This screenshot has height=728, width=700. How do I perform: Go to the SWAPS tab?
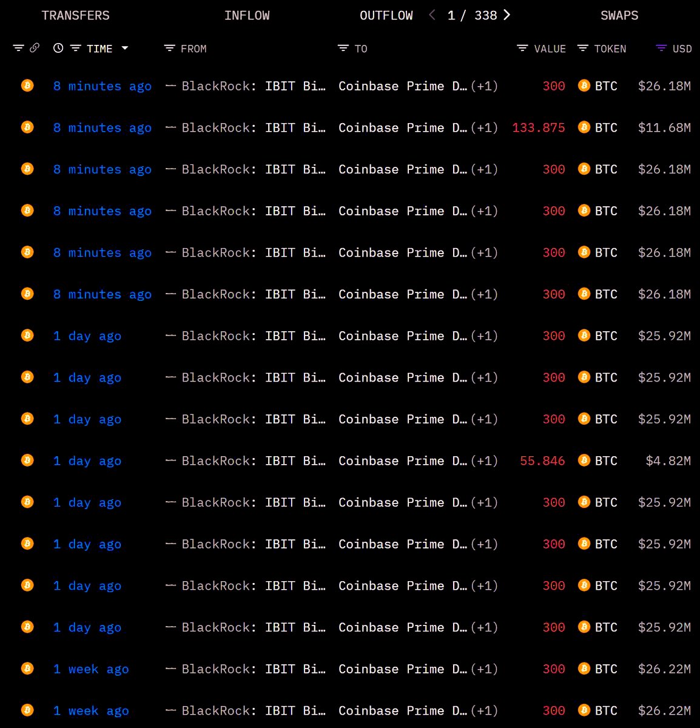(x=619, y=15)
